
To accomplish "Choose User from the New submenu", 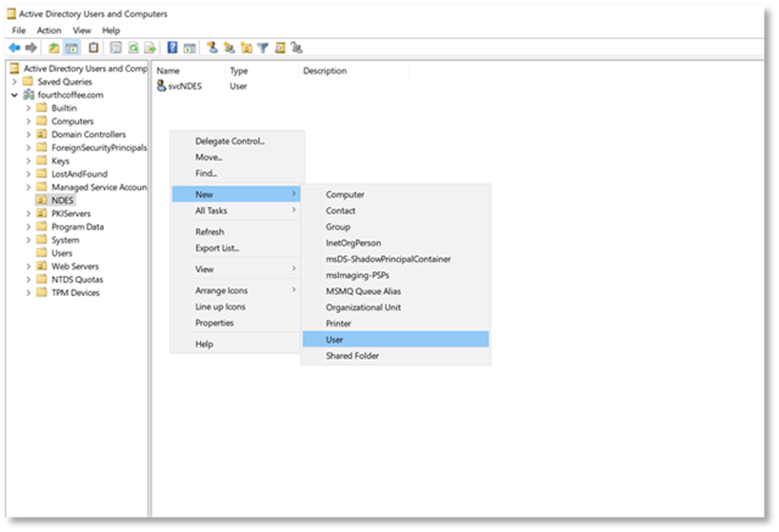I will tap(334, 340).
